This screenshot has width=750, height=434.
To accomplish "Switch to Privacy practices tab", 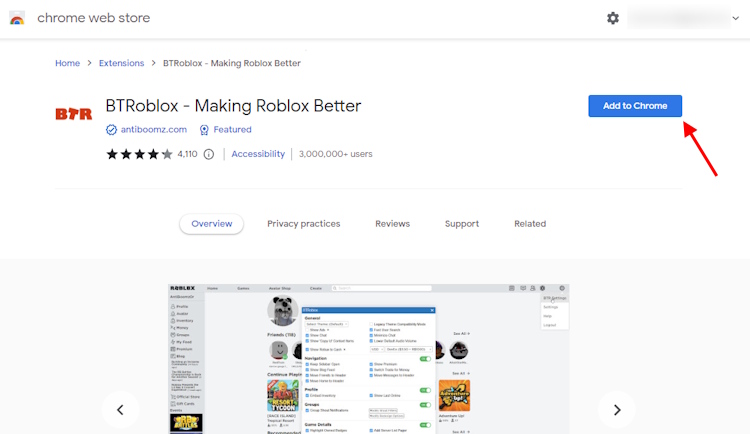I will (303, 224).
